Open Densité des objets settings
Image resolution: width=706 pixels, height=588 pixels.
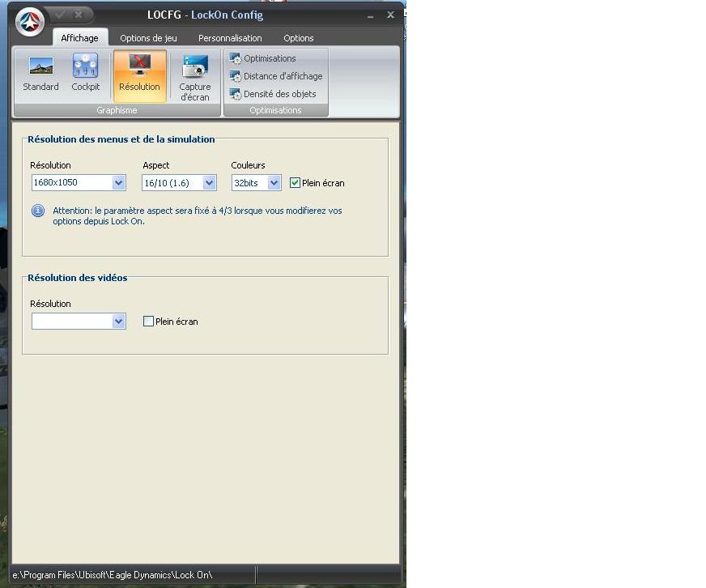click(x=273, y=94)
